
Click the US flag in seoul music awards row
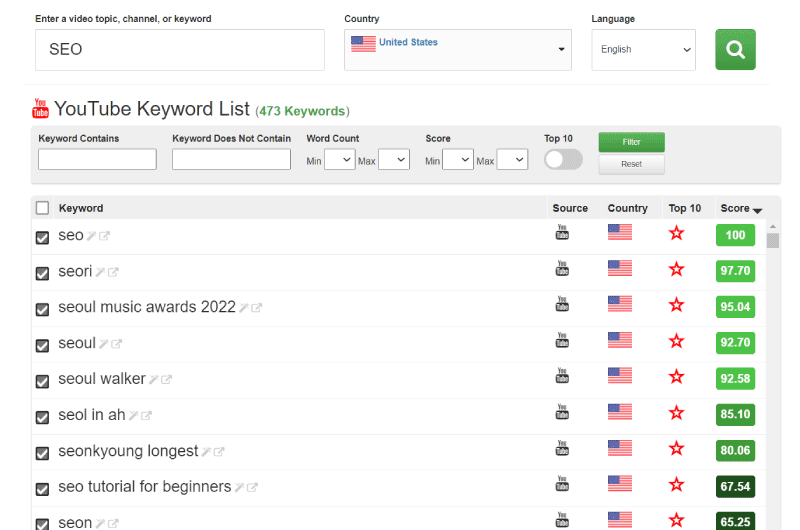coord(620,304)
